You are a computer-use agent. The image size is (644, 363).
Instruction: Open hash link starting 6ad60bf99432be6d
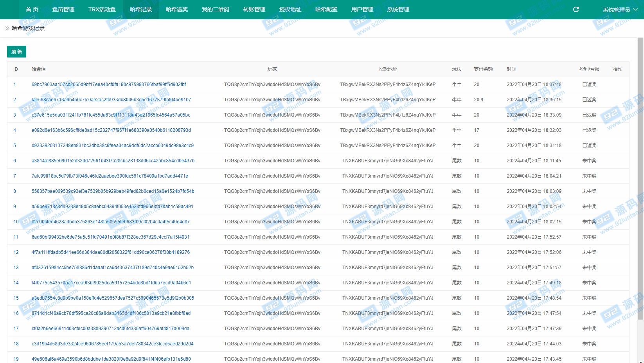click(111, 237)
